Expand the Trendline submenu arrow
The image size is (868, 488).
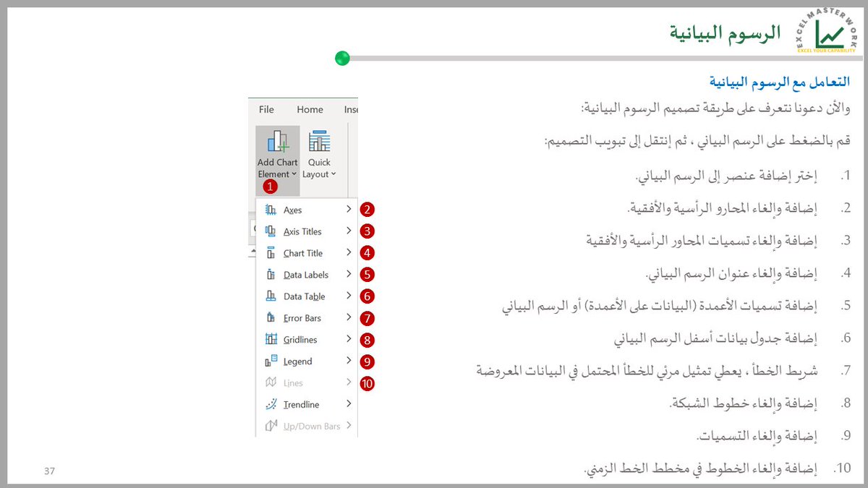pyautogui.click(x=349, y=404)
